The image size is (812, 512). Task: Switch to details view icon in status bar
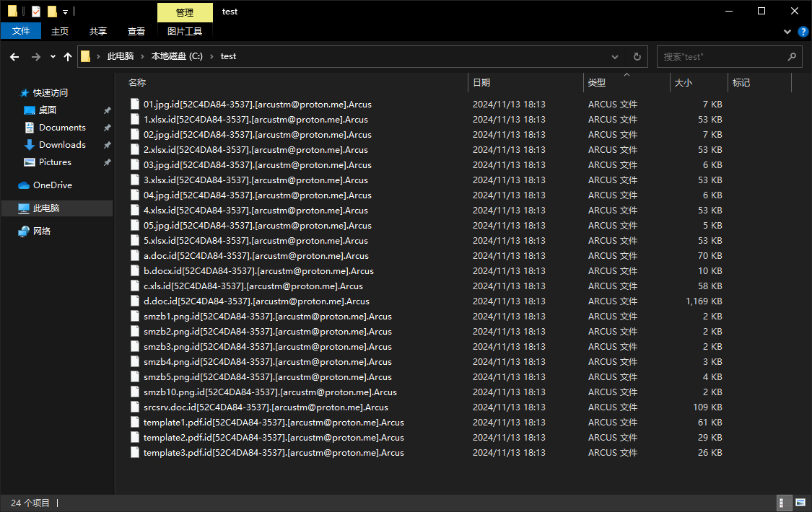785,502
